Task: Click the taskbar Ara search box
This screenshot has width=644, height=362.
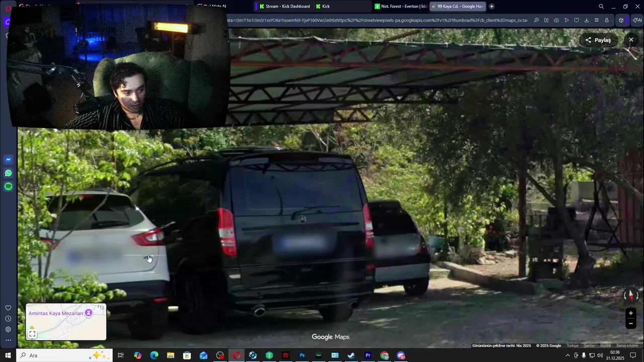Action: 64,355
